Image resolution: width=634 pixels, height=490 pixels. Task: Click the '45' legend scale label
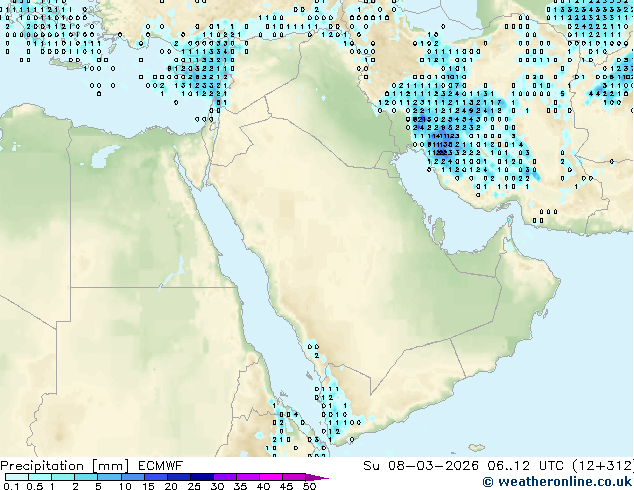pyautogui.click(x=286, y=486)
